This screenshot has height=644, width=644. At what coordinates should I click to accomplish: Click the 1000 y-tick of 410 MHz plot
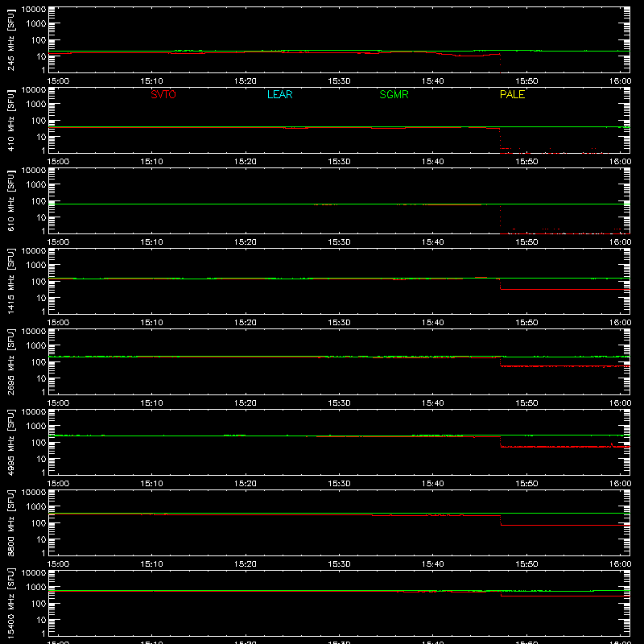click(36, 105)
